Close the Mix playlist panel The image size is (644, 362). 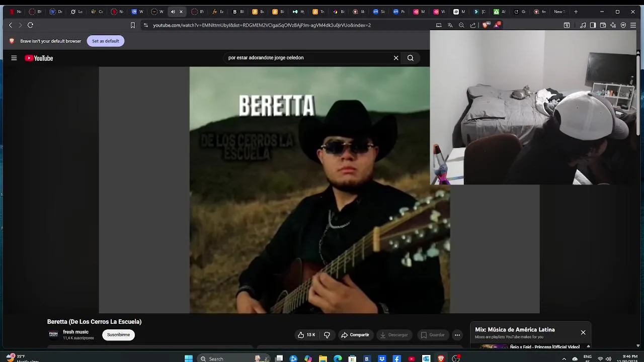[583, 332]
